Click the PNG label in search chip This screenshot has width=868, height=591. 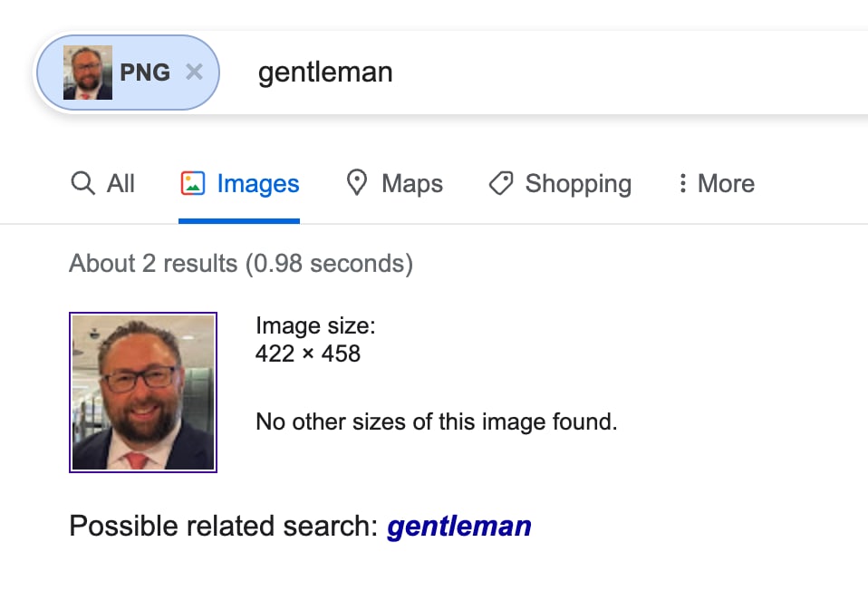[x=144, y=73]
